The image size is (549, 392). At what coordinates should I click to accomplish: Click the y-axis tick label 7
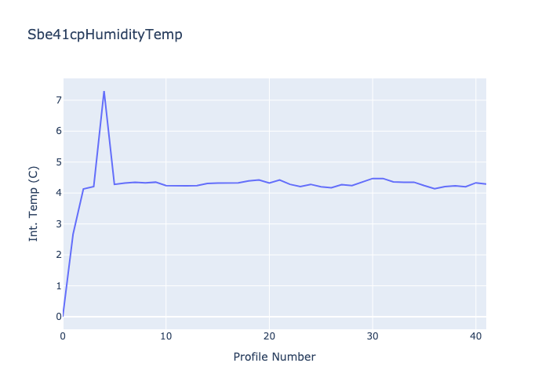(x=58, y=100)
